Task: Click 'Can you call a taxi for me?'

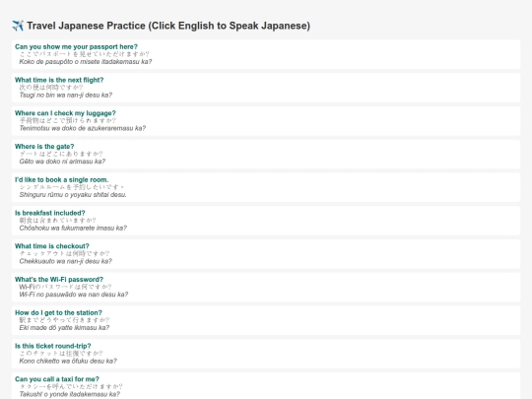Action: (x=57, y=379)
